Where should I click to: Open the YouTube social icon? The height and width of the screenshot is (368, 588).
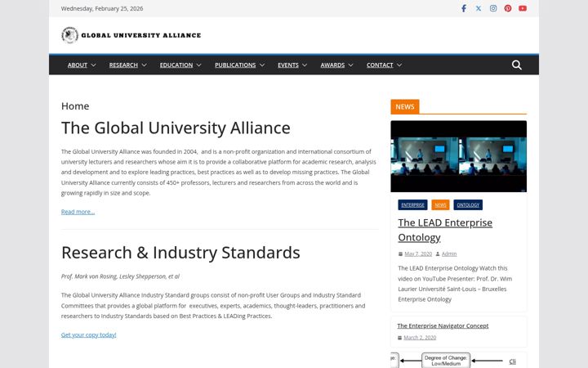(523, 8)
